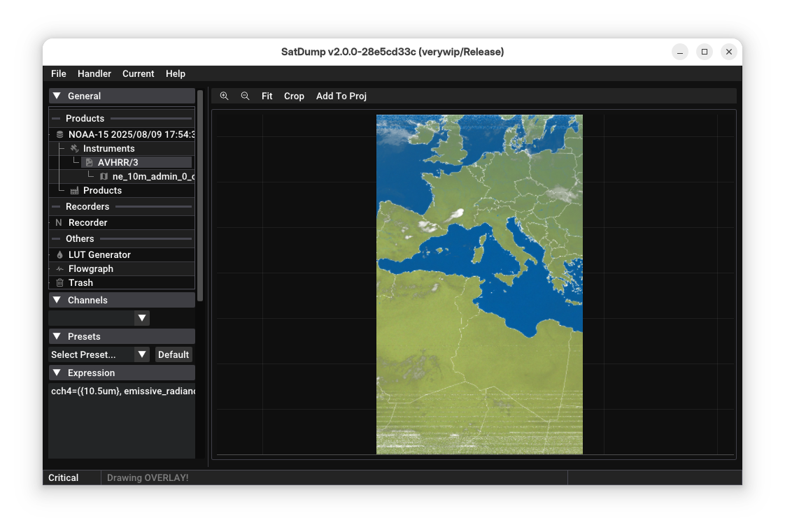Select the ne_10m_admin_0 overlay item
Viewport: 785px width, 532px height.
pyautogui.click(x=153, y=176)
